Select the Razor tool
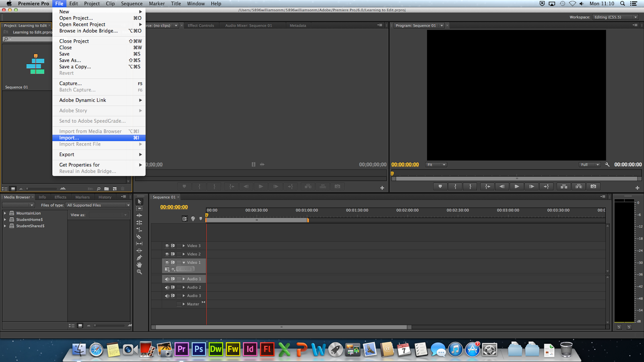This screenshot has height=362, width=644. click(x=139, y=237)
